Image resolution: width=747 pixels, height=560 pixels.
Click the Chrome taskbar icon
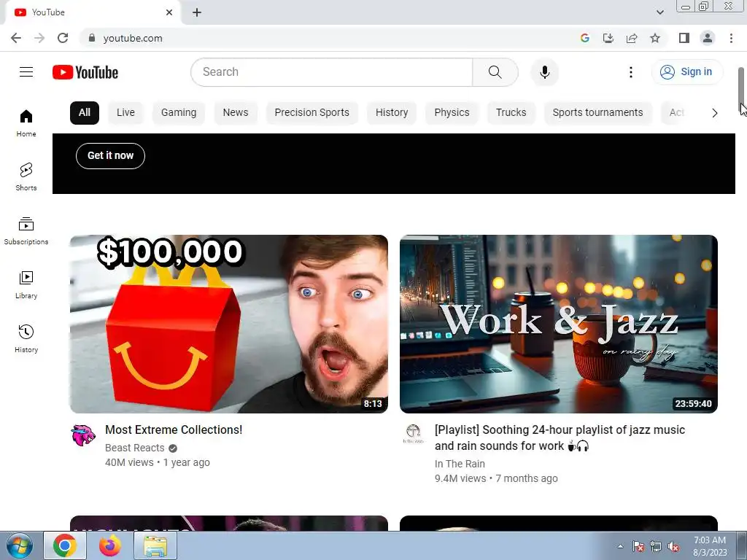click(65, 545)
